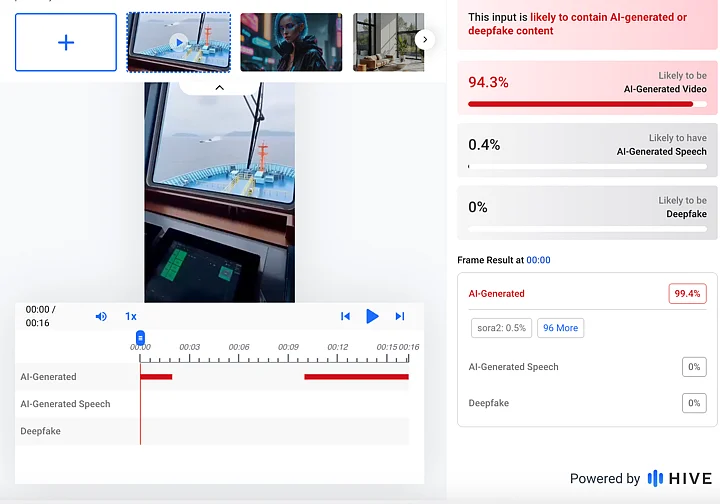The image size is (720, 504).
Task: Click the second red AI-Generated timeline segment
Action: [x=356, y=377]
